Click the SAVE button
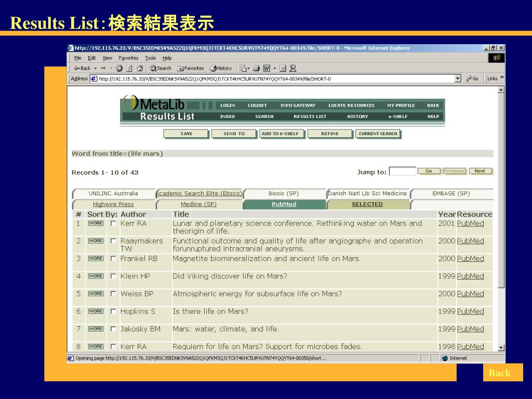 pos(186,134)
